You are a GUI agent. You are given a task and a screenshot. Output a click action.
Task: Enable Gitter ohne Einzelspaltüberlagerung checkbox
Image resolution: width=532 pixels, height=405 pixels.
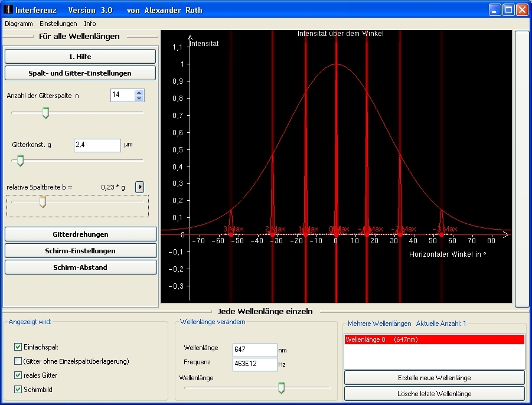click(x=18, y=361)
